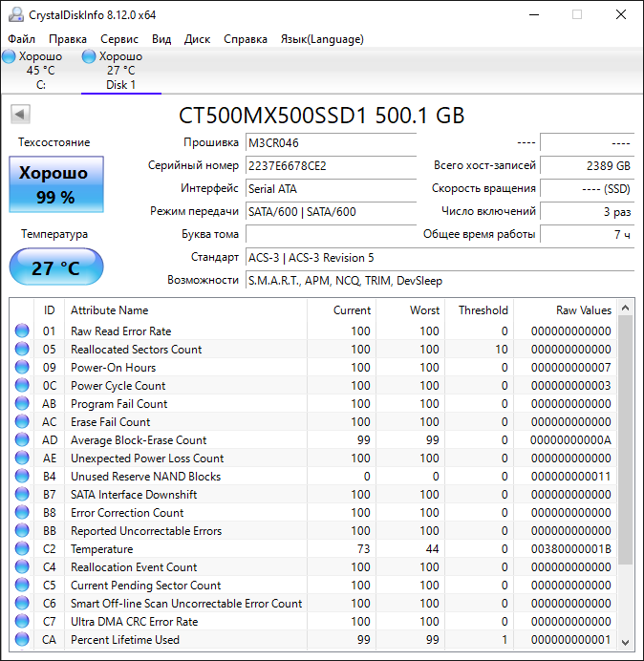Open the Язык(Language) menu
Image resolution: width=644 pixels, height=661 pixels.
point(321,39)
